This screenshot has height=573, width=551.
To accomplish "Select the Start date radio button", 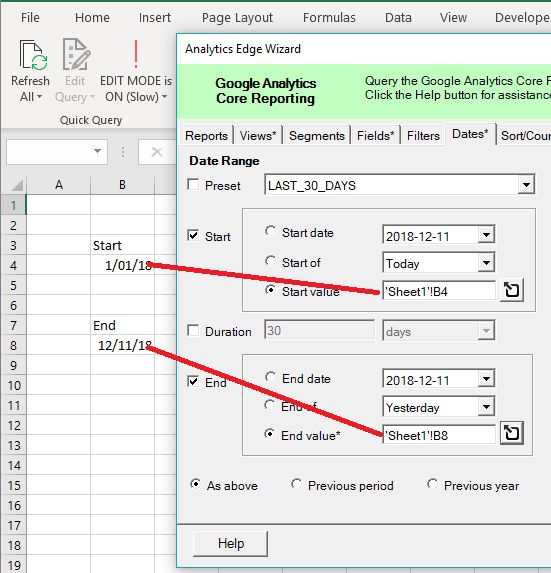I will click(270, 231).
